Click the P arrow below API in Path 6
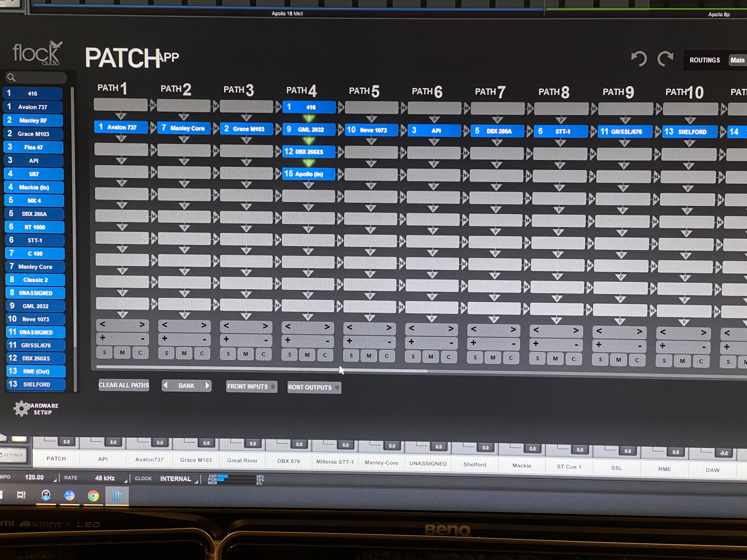The height and width of the screenshot is (560, 747). click(434, 142)
